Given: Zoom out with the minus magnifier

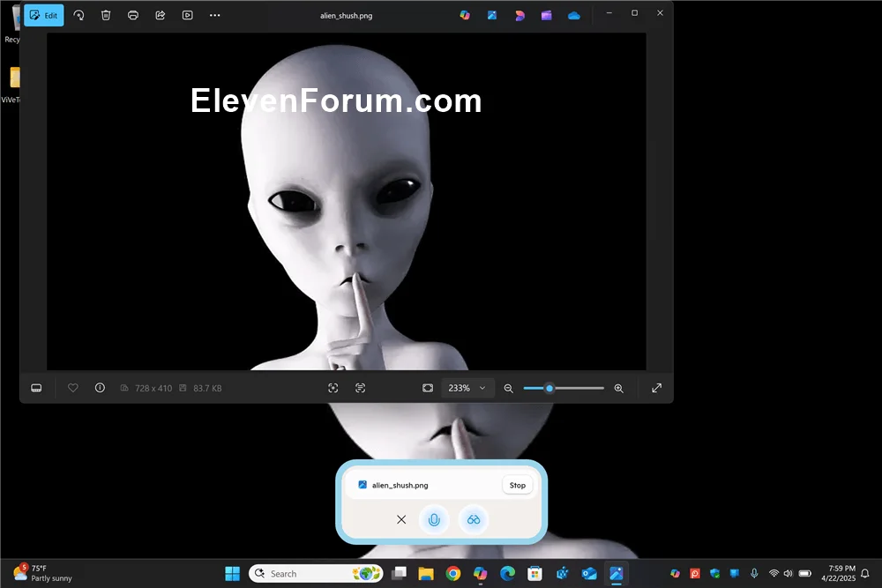Looking at the screenshot, I should coord(509,389).
